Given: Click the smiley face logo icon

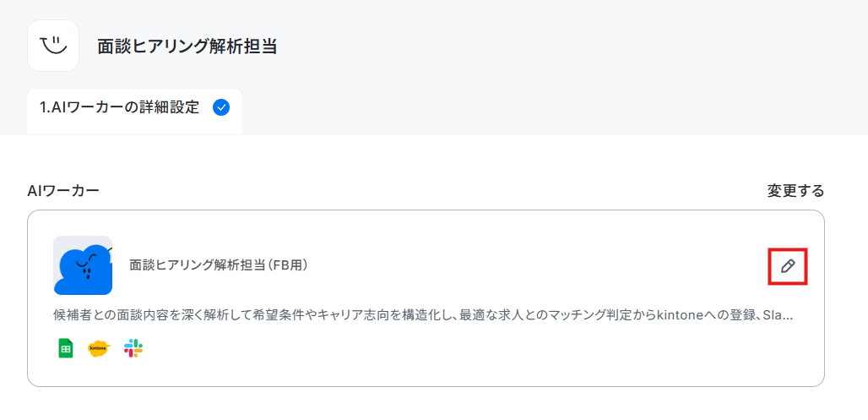Looking at the screenshot, I should pos(53,46).
